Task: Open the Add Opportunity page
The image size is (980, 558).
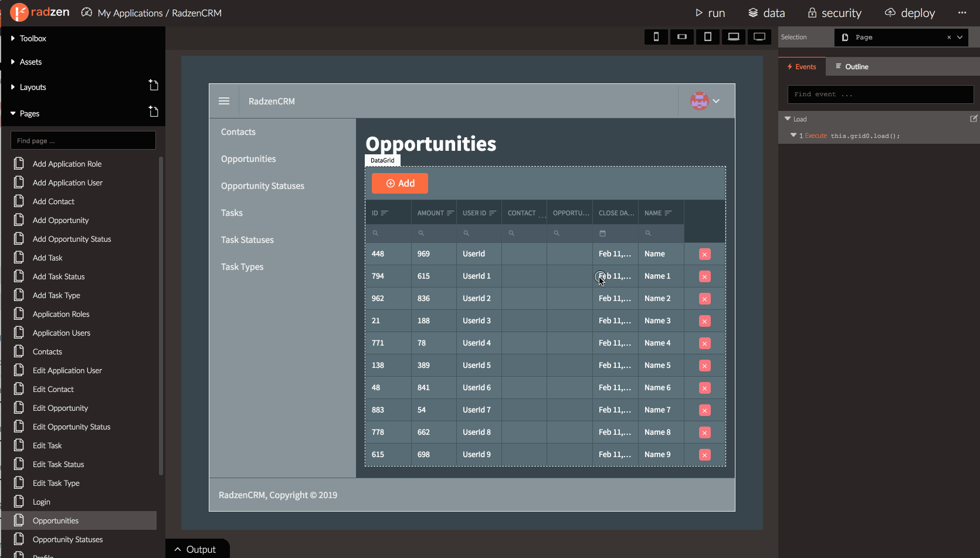Action: point(60,220)
